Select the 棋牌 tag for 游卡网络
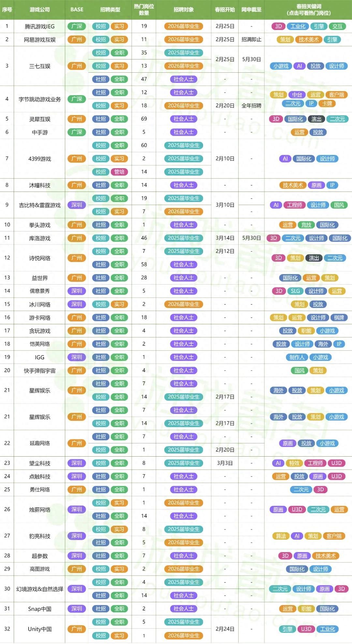The image size is (352, 644). pyautogui.click(x=339, y=317)
